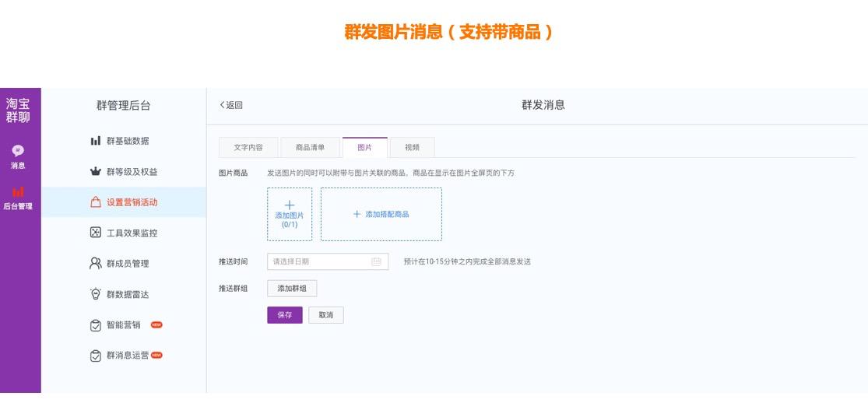This screenshot has height=417, width=868.
Task: Click the 群管理后台 heading
Action: [x=124, y=106]
